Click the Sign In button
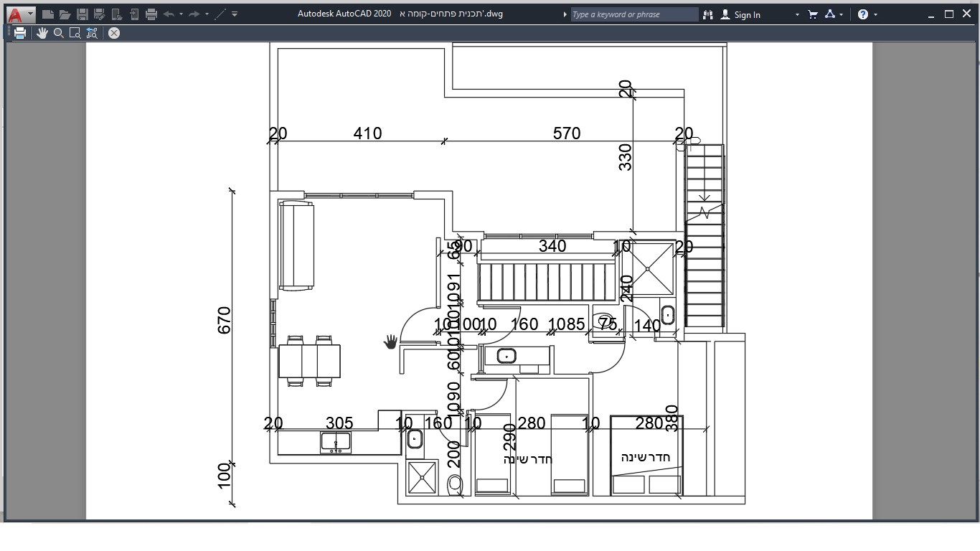The image size is (980, 551). click(740, 14)
